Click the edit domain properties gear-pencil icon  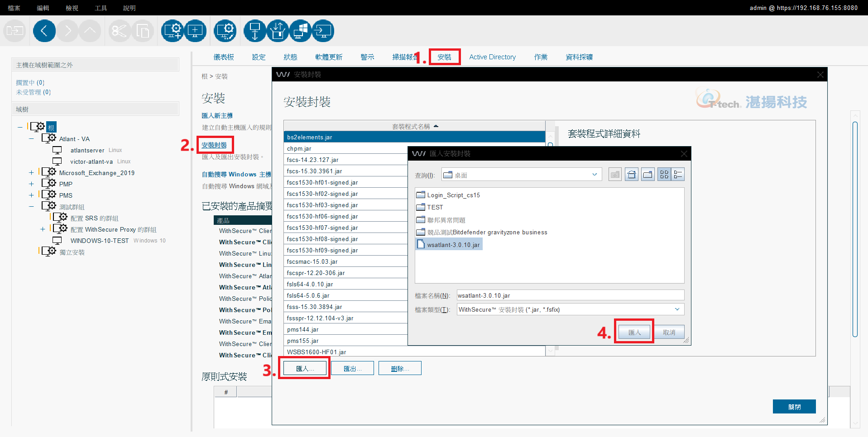pyautogui.click(x=225, y=31)
